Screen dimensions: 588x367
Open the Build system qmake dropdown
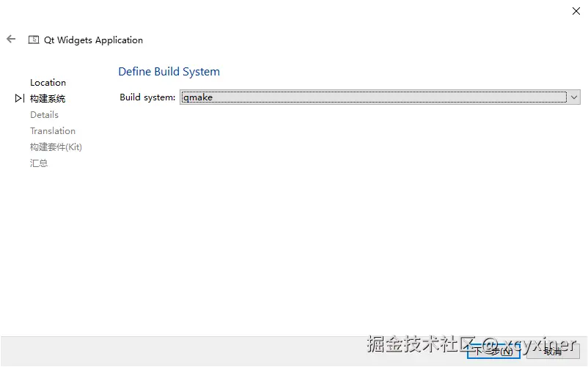point(380,97)
